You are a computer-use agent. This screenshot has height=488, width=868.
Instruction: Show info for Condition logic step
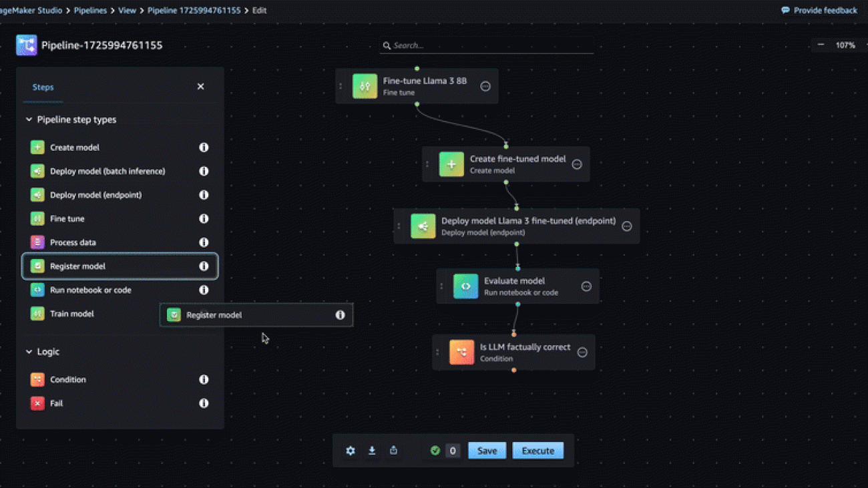(204, 380)
